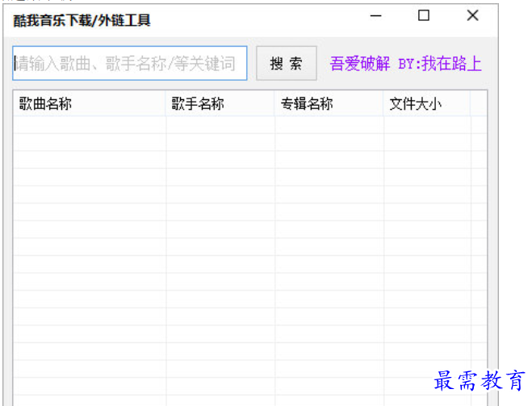Click the 文件大小 column header

(x=427, y=103)
